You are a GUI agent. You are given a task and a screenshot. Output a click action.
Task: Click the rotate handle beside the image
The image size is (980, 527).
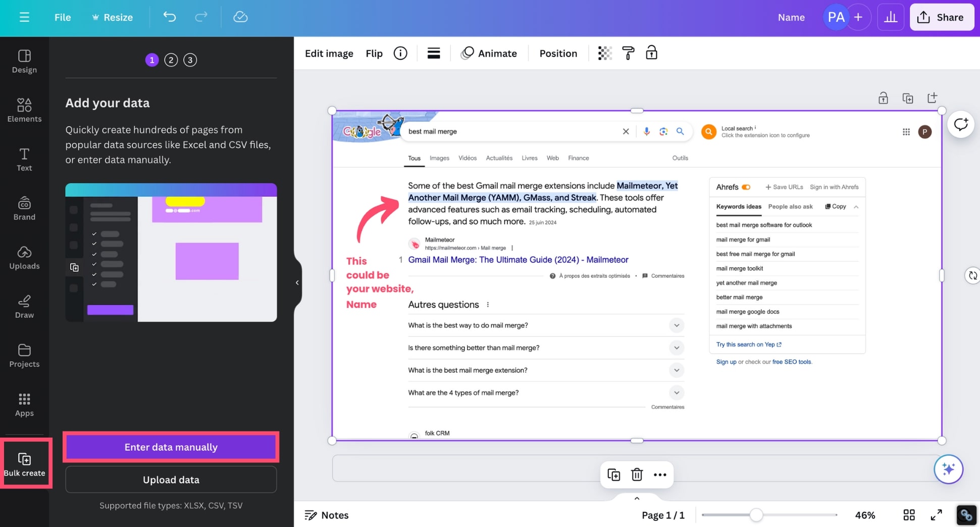[x=972, y=276]
